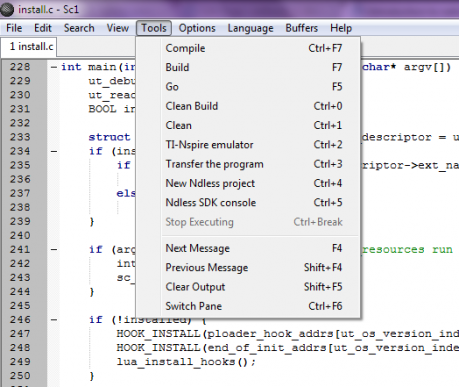The image size is (459, 387).
Task: Collapse the fold at line 228
Action: click(54, 67)
